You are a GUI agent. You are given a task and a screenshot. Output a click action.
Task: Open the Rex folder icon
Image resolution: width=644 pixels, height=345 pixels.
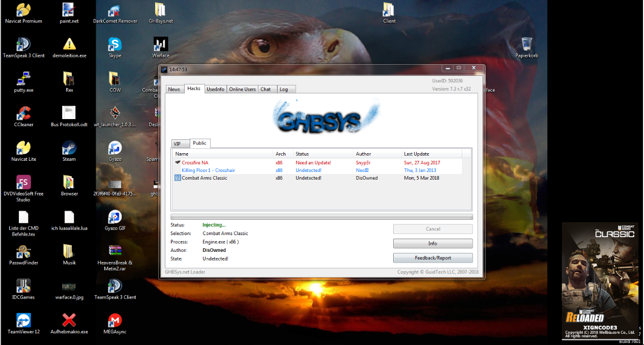[x=69, y=82]
